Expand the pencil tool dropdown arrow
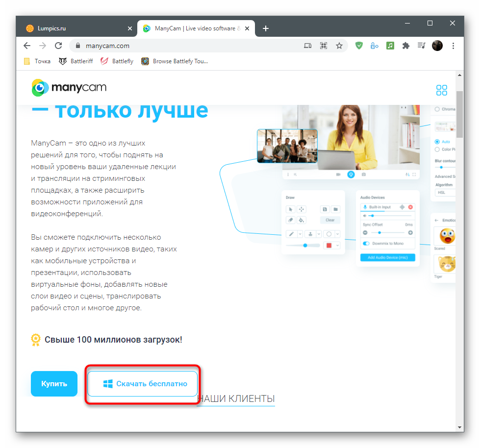The height and width of the screenshot is (448, 480). [x=300, y=234]
